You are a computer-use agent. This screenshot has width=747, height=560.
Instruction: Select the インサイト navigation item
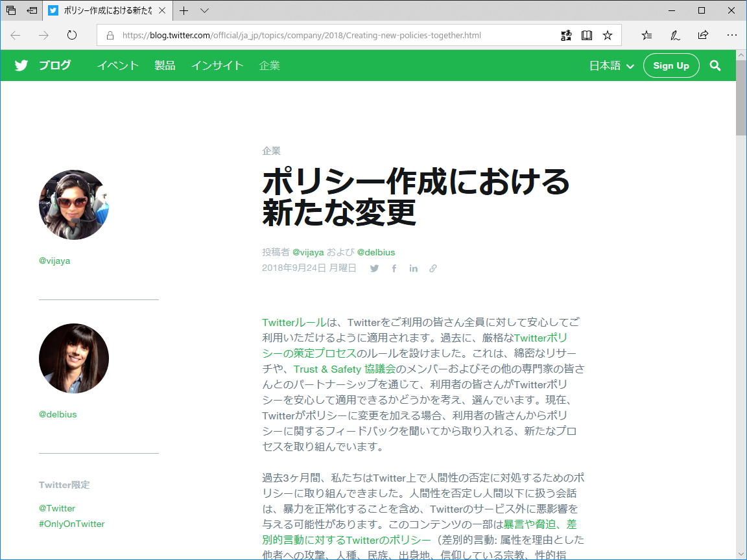tap(217, 65)
